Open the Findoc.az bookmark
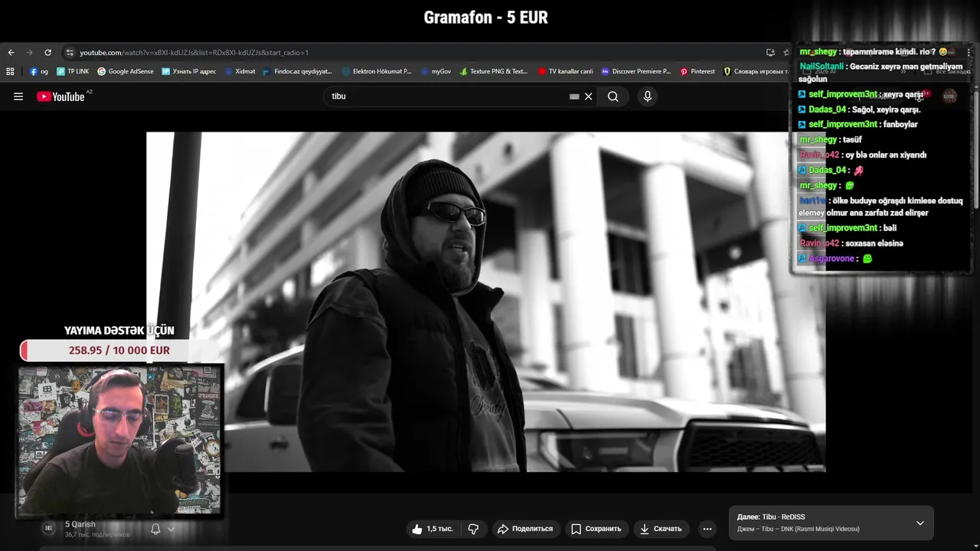980x551 pixels. 298,71
